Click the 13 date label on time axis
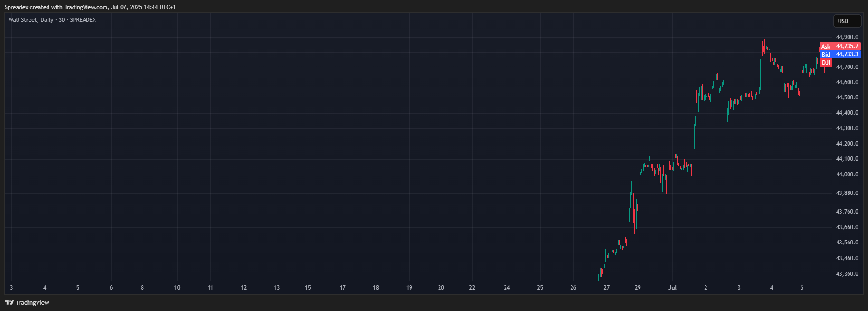The height and width of the screenshot is (311, 868). pyautogui.click(x=277, y=288)
